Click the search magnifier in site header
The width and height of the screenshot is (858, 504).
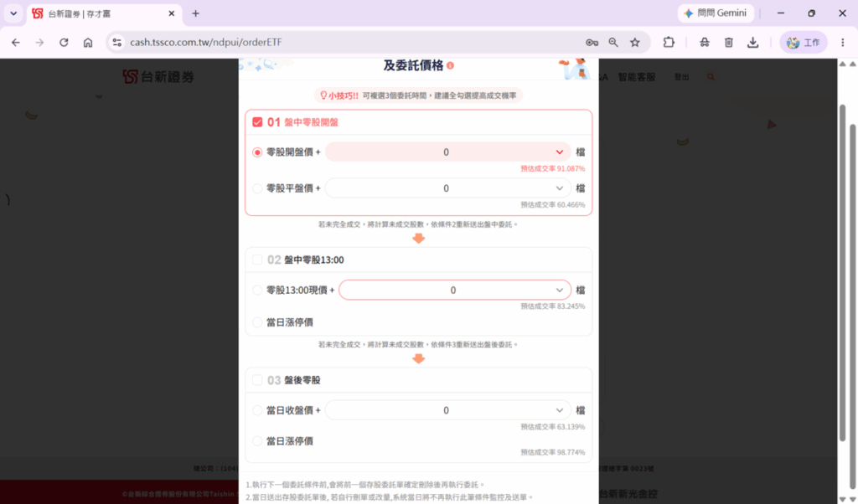click(711, 77)
